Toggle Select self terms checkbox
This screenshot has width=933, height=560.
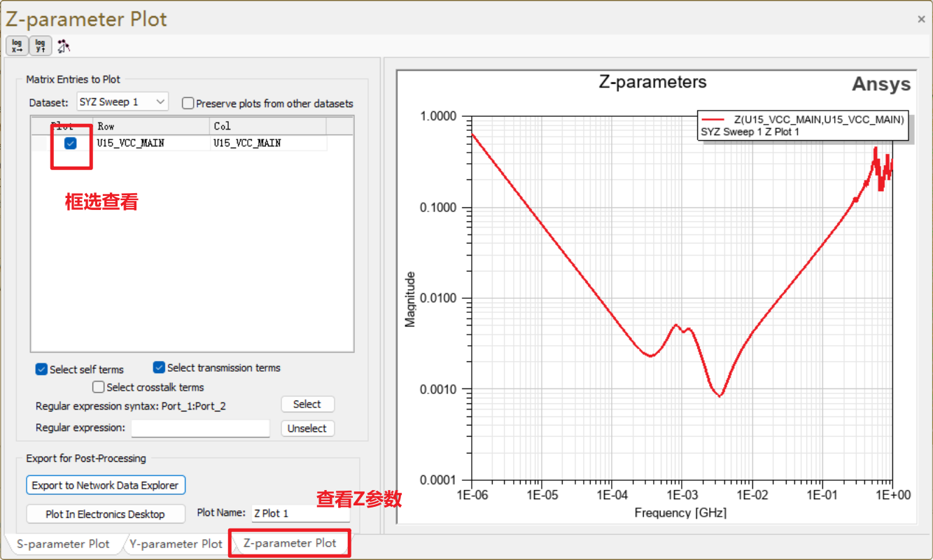[41, 369]
